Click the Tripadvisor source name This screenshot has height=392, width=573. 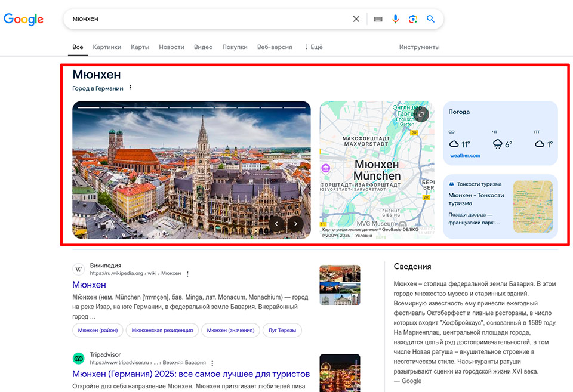[105, 354]
